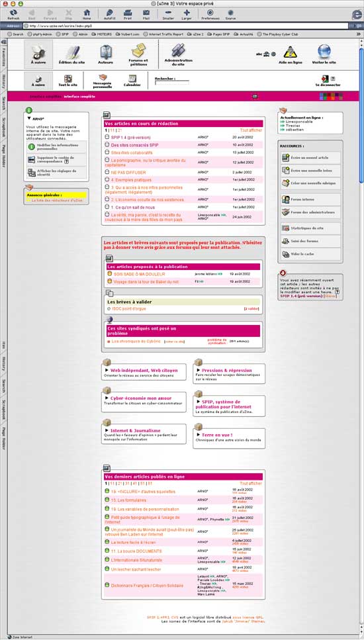The image size is (364, 640).
Task: Open Aide en ligne help icon
Action: 289,54
